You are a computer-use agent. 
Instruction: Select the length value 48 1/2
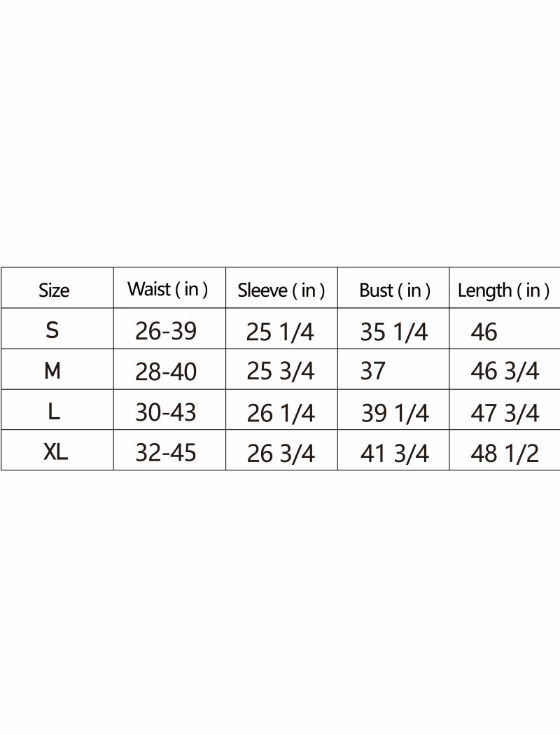[x=505, y=454]
